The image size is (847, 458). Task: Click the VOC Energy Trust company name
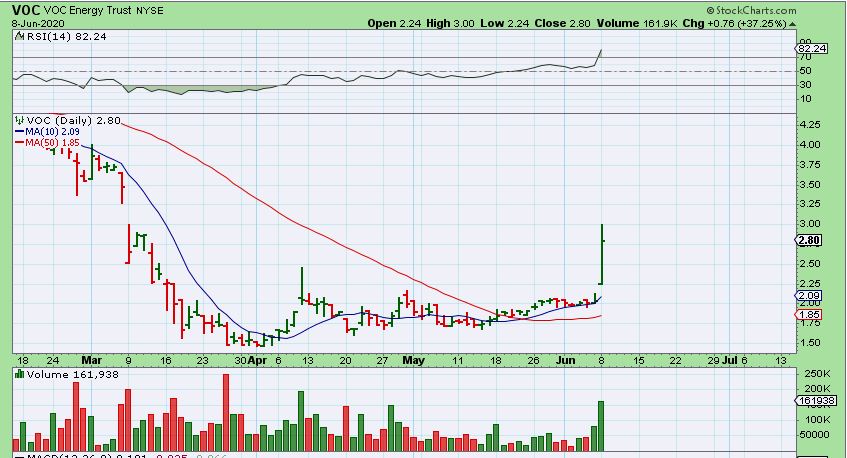point(88,10)
